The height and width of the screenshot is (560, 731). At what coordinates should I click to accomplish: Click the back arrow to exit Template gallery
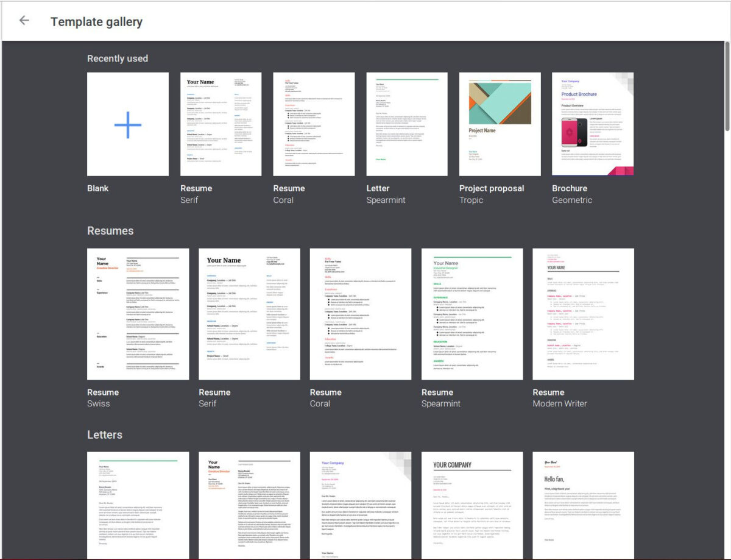[24, 19]
